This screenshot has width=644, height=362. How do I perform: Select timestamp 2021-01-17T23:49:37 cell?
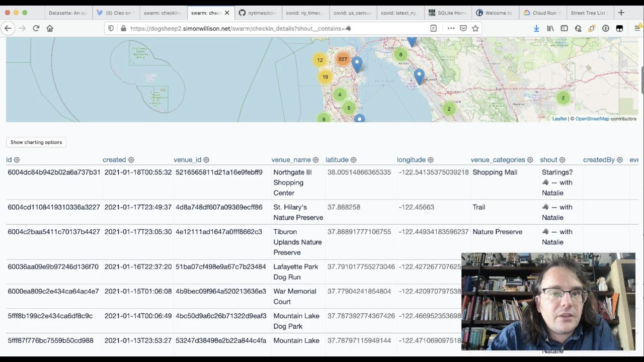coord(138,212)
